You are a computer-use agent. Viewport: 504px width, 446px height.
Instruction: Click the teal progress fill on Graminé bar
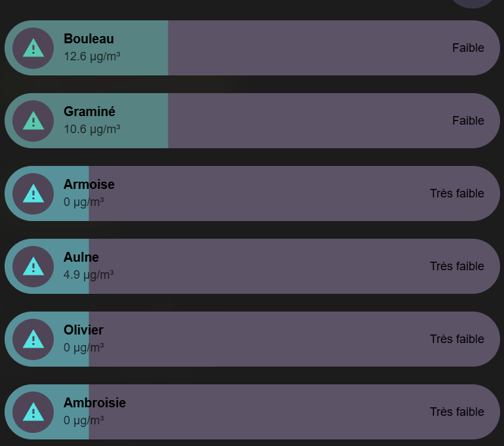pyautogui.click(x=86, y=121)
